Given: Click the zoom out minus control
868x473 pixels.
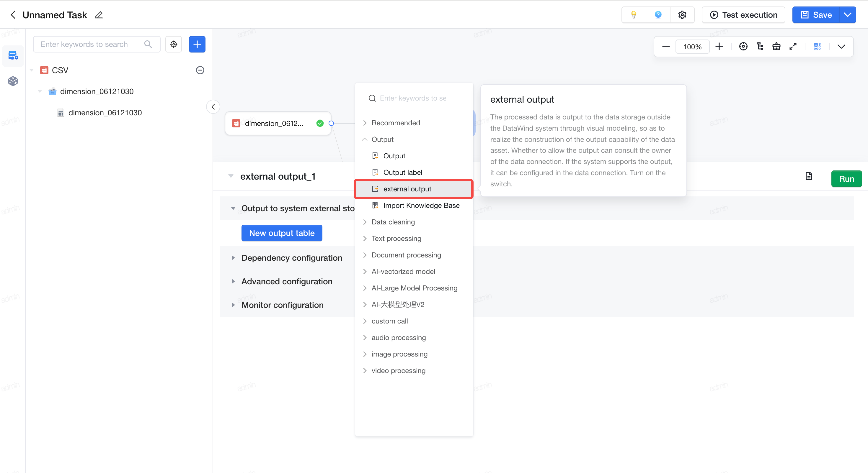Looking at the screenshot, I should tap(666, 47).
